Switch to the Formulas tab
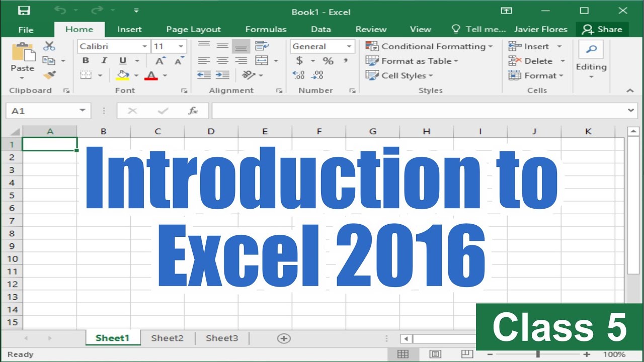 266,29
